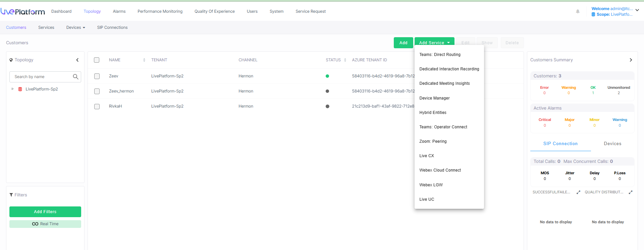Sort by the NAME column arrows
Viewport: 644px width, 250px height.
(144, 60)
